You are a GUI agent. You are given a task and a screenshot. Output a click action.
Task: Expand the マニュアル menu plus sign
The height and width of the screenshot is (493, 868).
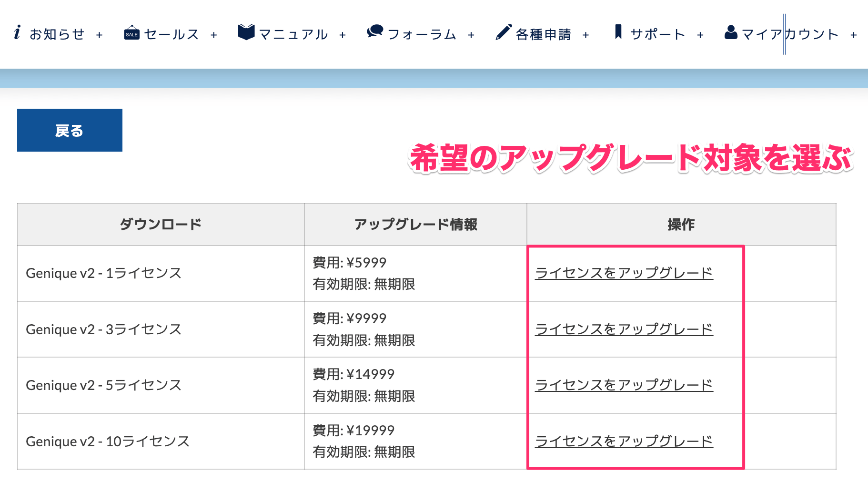coord(343,35)
